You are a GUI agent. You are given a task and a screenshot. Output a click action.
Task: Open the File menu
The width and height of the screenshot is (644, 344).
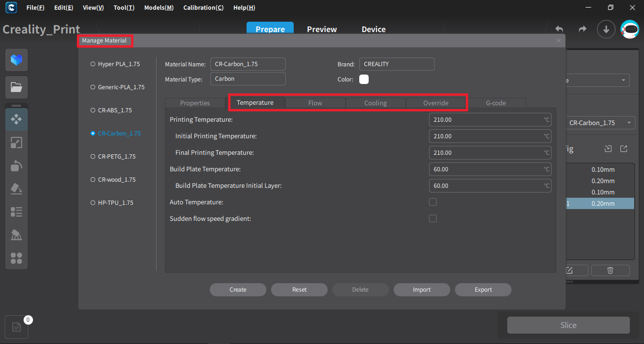(x=35, y=8)
